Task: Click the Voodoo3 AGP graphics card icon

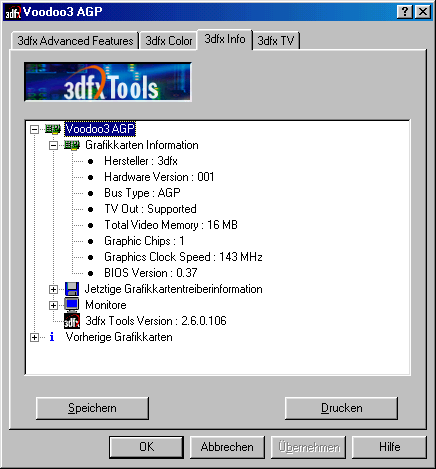Action: coord(53,129)
